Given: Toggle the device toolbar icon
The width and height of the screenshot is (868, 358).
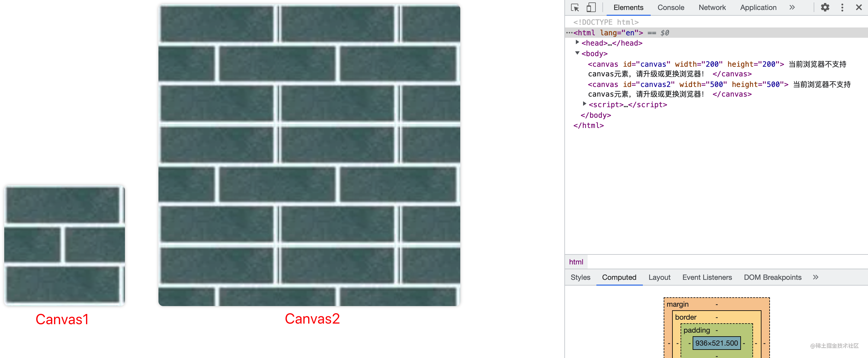Looking at the screenshot, I should pos(591,7).
